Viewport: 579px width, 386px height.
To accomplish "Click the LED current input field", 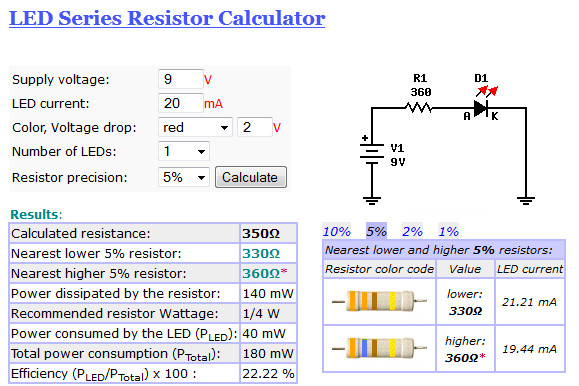I will pos(181,103).
